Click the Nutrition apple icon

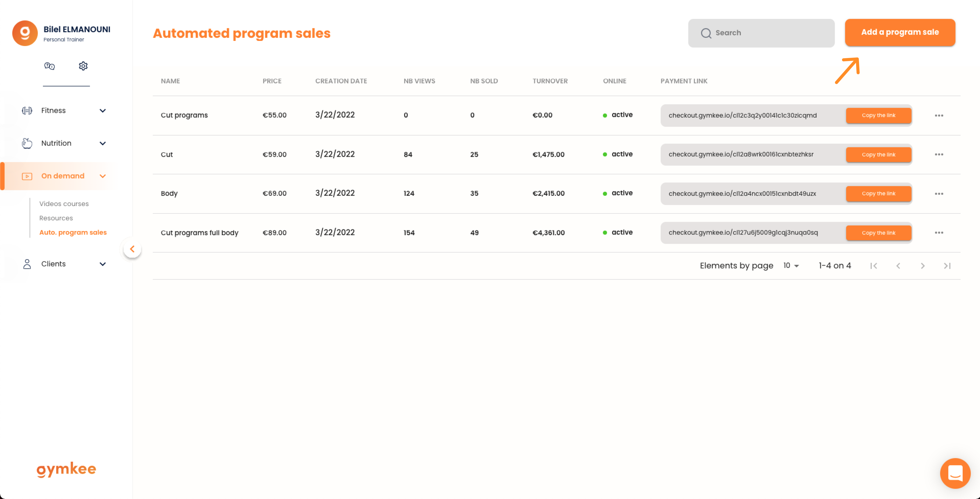pyautogui.click(x=27, y=143)
